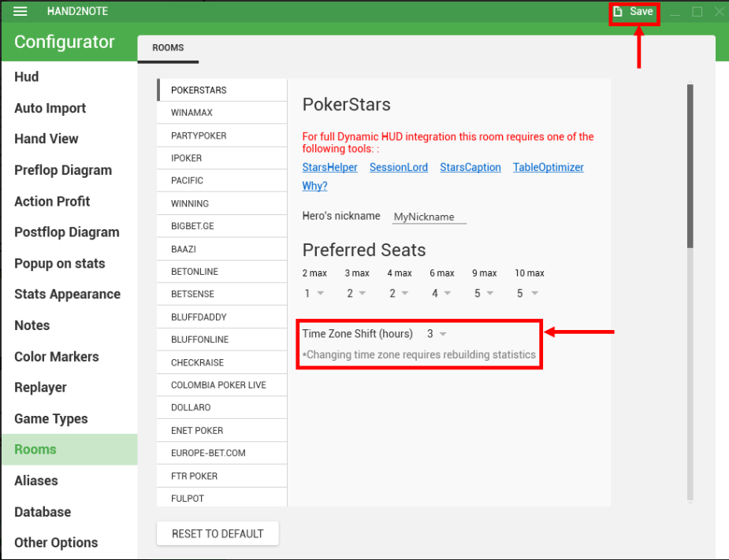Maximize the Hand2Note window

(697, 12)
